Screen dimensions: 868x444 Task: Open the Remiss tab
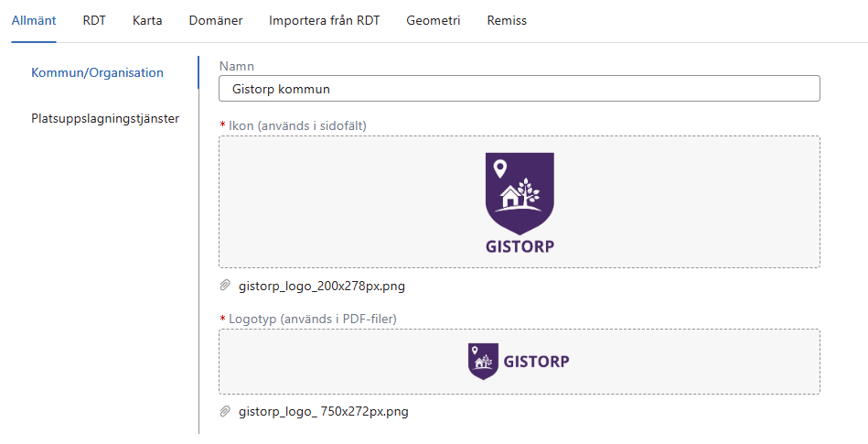(507, 20)
